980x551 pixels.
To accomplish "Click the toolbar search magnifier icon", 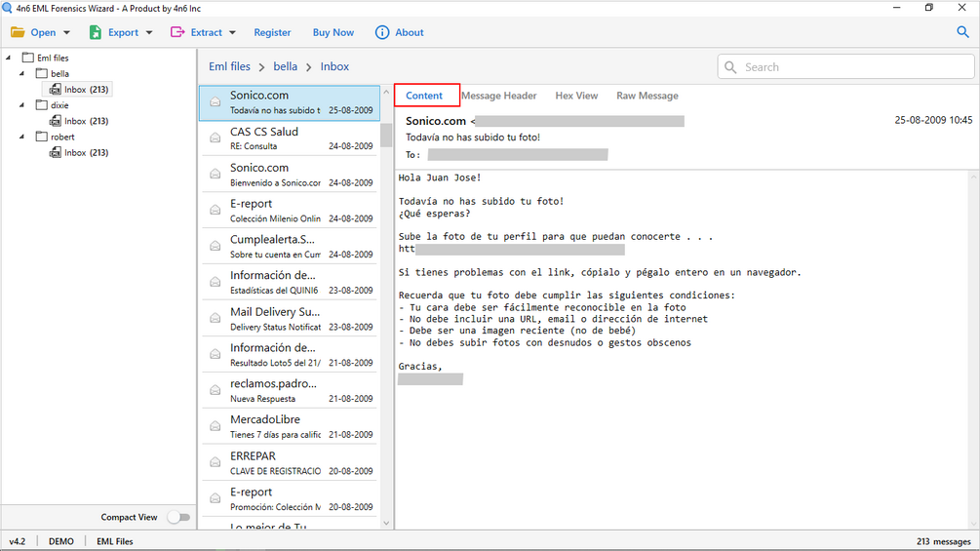I will [962, 32].
